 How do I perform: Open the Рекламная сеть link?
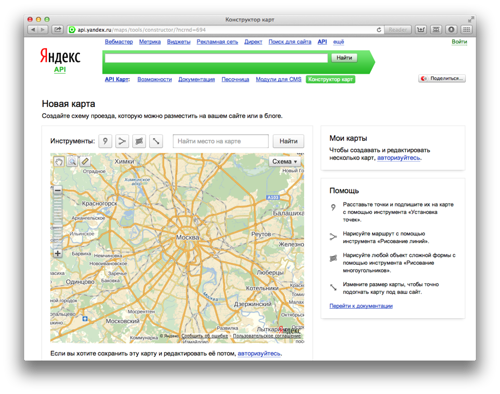click(217, 42)
